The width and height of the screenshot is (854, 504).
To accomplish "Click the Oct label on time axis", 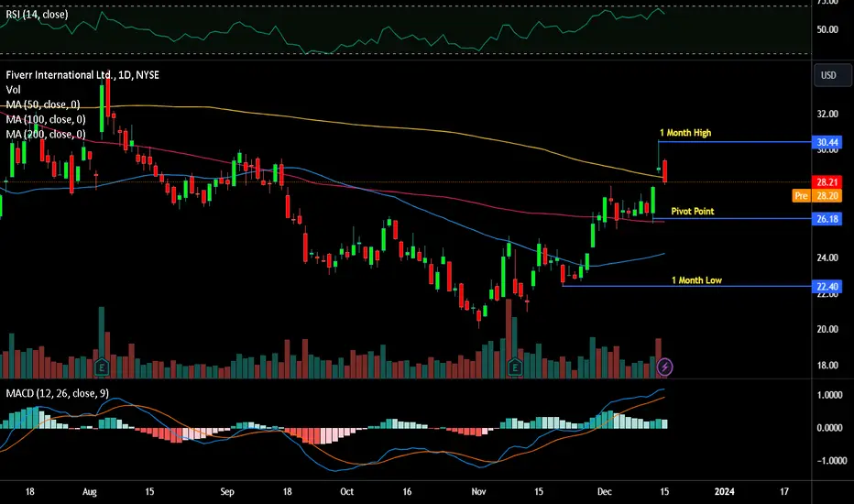I will pyautogui.click(x=347, y=492).
